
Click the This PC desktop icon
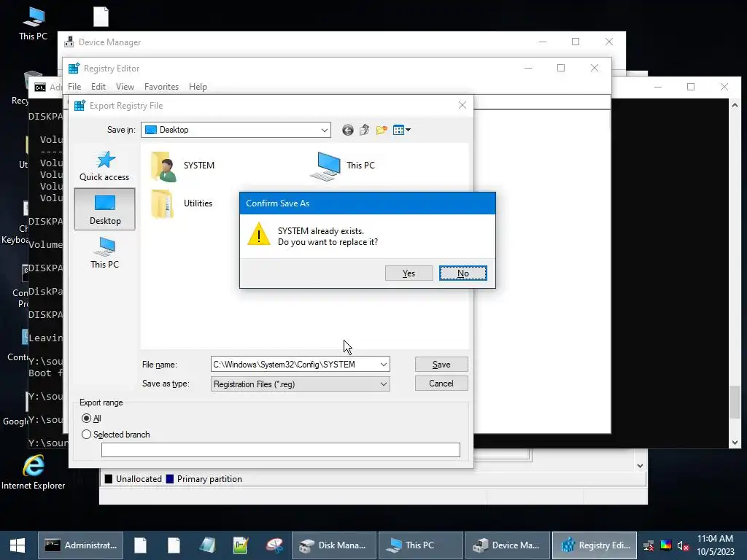(34, 23)
